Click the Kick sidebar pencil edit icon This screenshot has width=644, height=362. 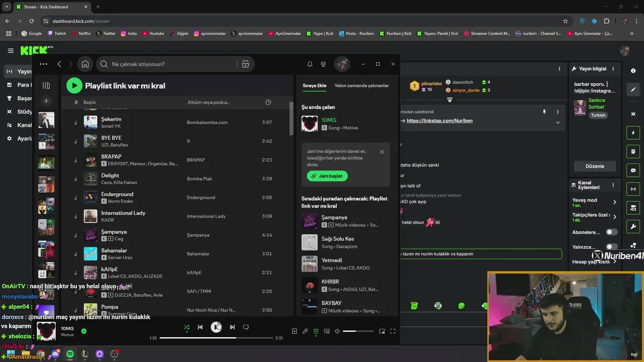point(633,89)
